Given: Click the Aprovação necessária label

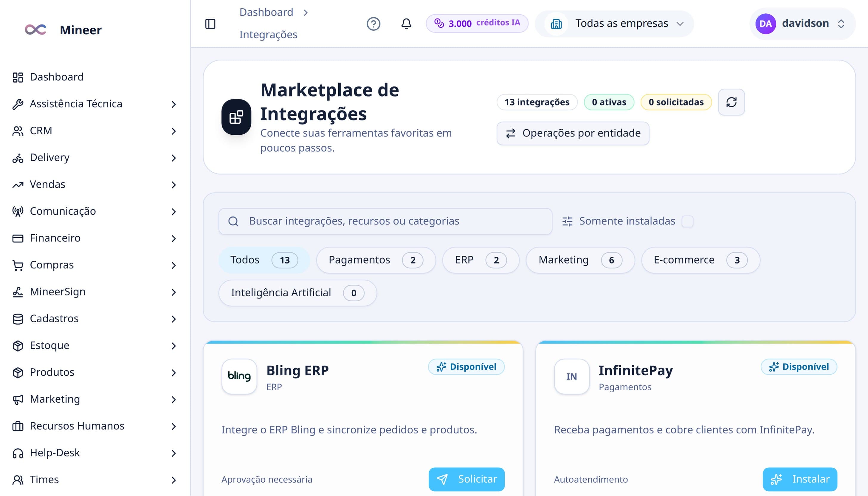Looking at the screenshot, I should coord(267,480).
